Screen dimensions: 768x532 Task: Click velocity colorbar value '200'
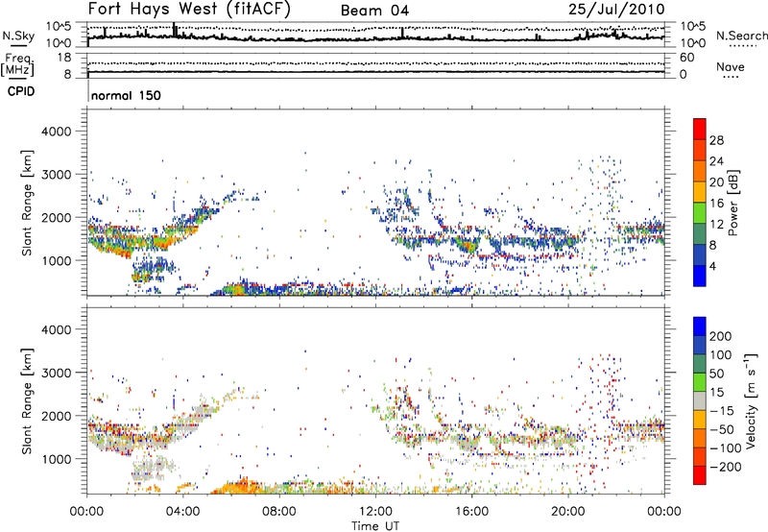[x=721, y=336]
